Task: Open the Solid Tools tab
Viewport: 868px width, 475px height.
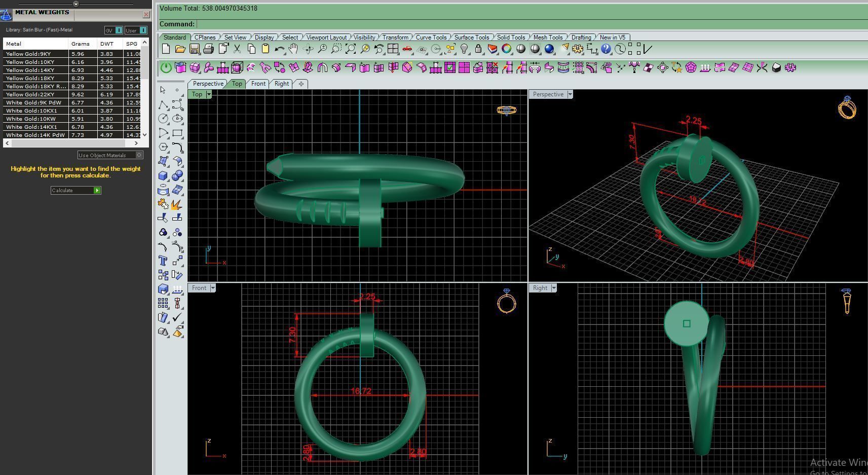Action: 511,38
